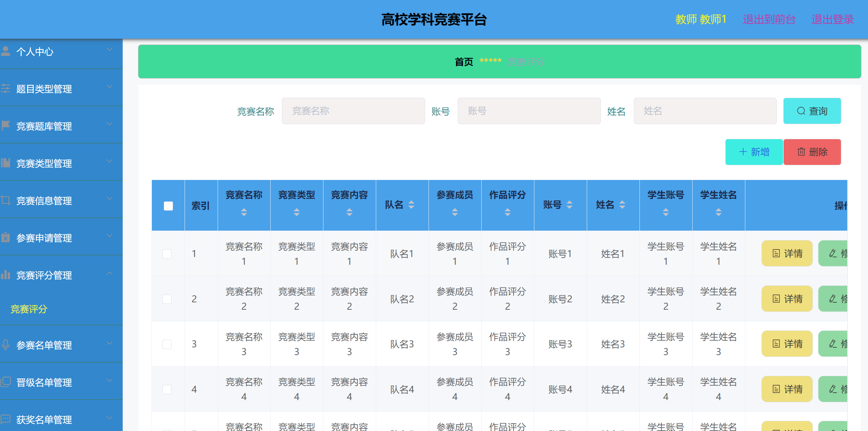
Task: Click the 队名3 cell
Action: tap(402, 344)
